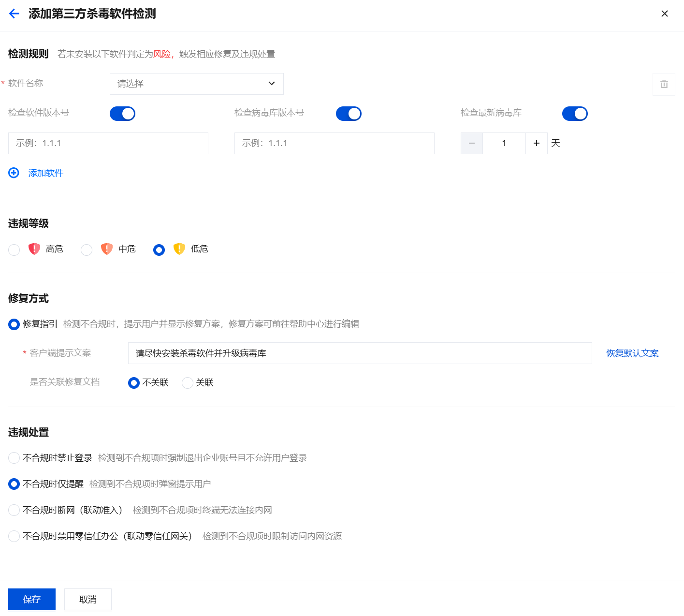Screen dimensions: 684x616
Task: Disable the 检查病毒库版本号 switch
Action: 349,114
